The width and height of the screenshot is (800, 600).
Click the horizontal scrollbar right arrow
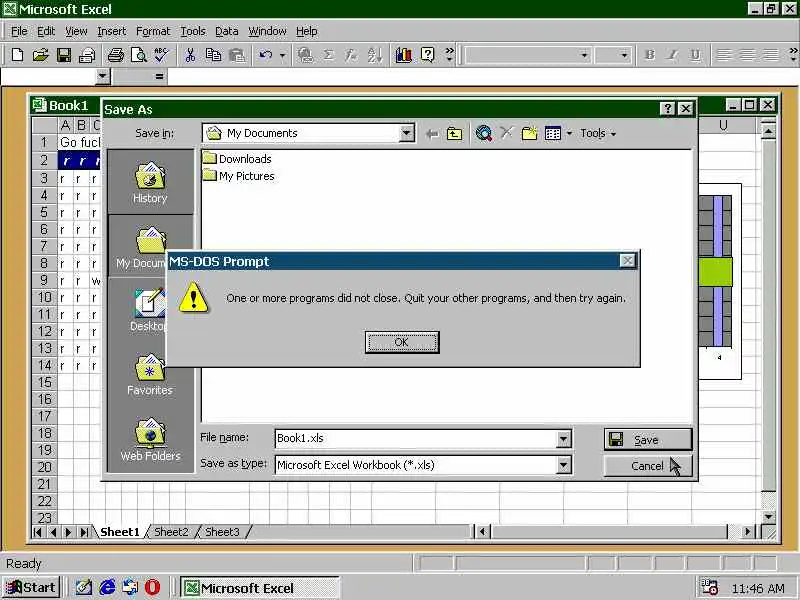(747, 532)
